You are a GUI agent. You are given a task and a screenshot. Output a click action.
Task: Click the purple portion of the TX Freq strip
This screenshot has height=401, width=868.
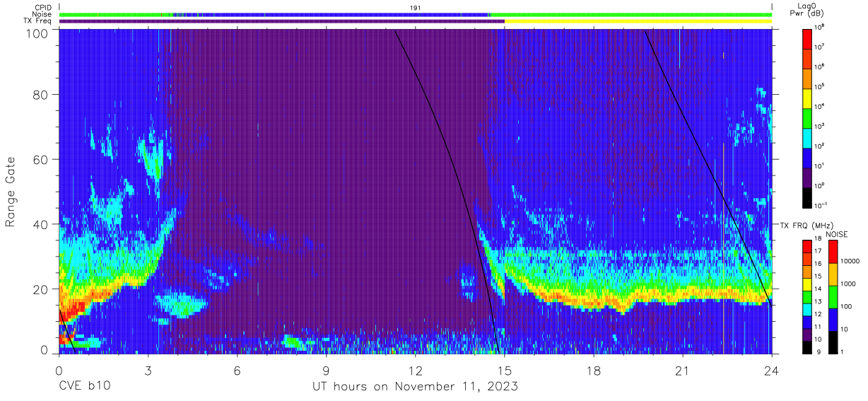pyautogui.click(x=282, y=21)
